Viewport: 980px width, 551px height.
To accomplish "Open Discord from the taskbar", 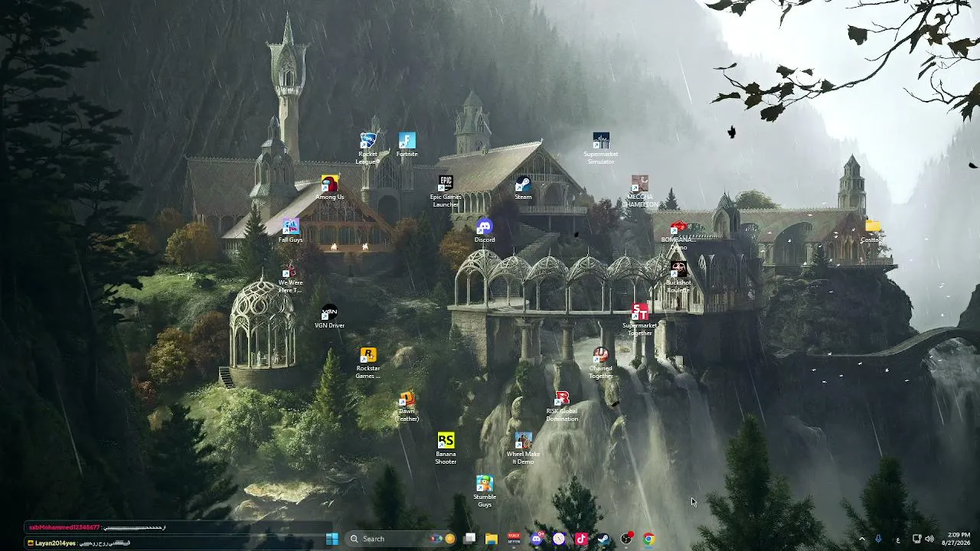I will point(537,539).
